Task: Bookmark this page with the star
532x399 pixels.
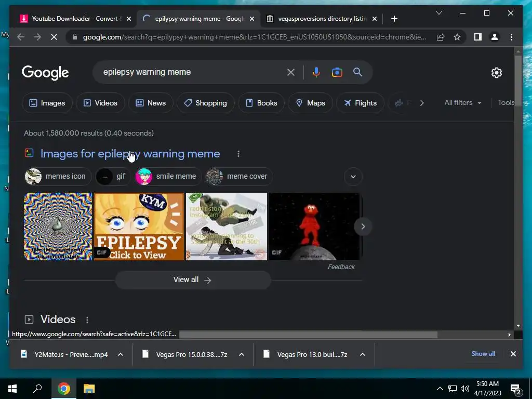Action: coord(457,37)
